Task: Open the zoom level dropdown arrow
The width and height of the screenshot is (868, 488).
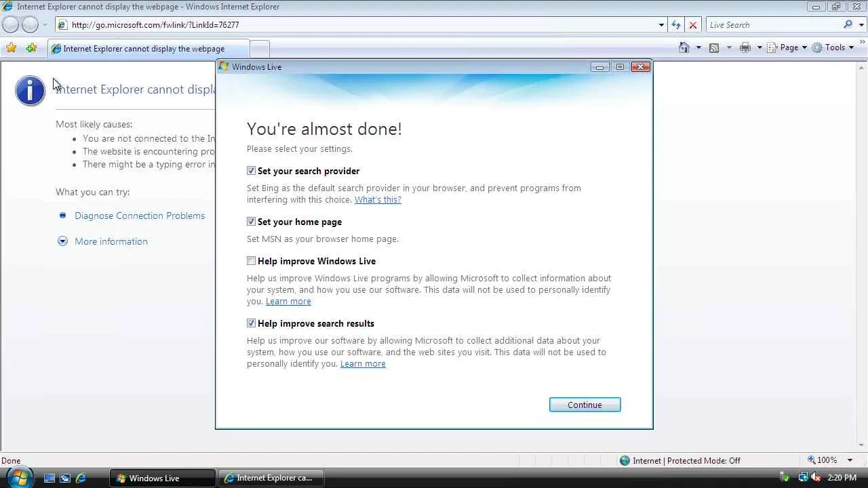Action: pos(850,460)
